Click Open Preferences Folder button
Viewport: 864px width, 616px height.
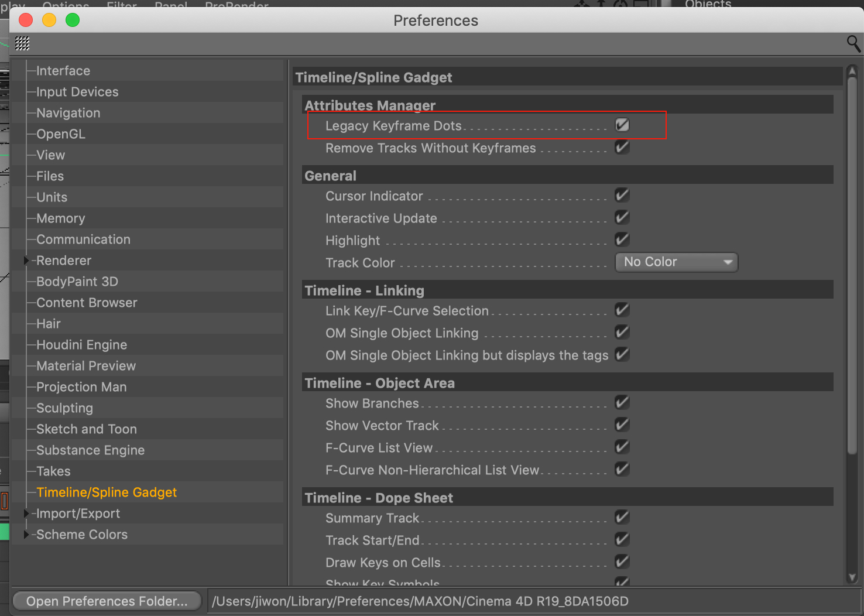[x=107, y=601]
